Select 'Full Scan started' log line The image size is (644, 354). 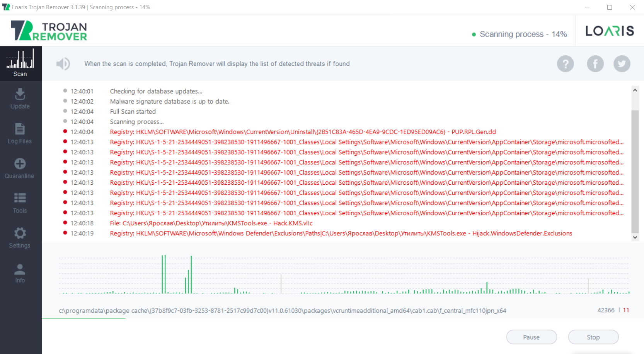point(133,111)
